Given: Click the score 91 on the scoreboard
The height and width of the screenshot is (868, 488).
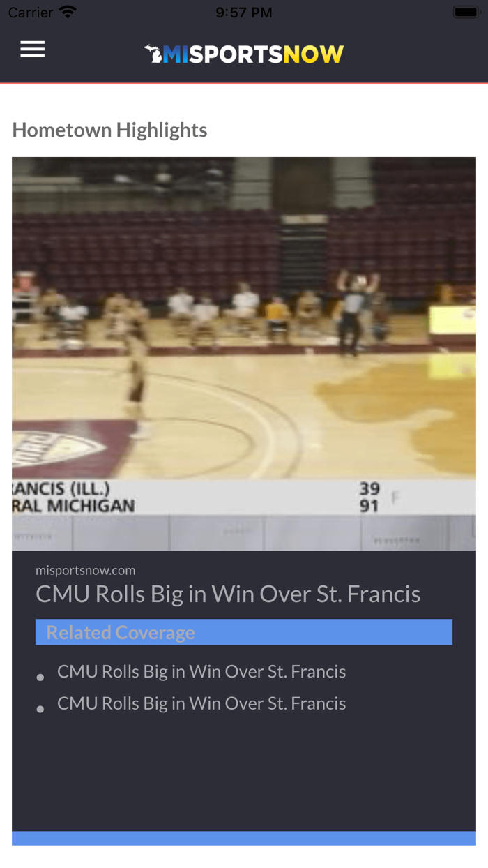Looking at the screenshot, I should pyautogui.click(x=369, y=506).
